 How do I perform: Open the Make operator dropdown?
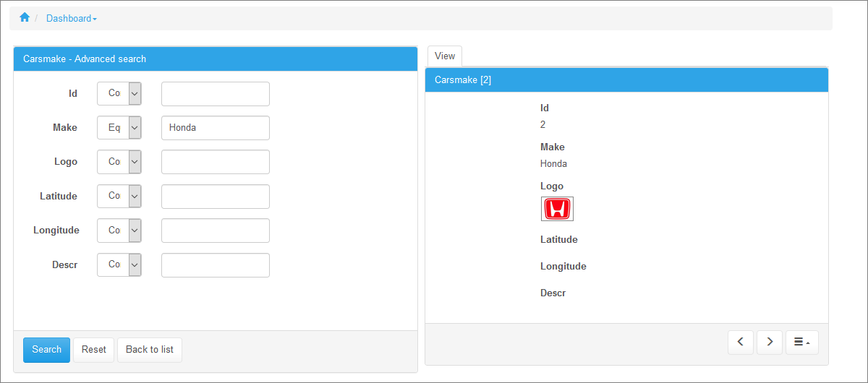[x=119, y=127]
